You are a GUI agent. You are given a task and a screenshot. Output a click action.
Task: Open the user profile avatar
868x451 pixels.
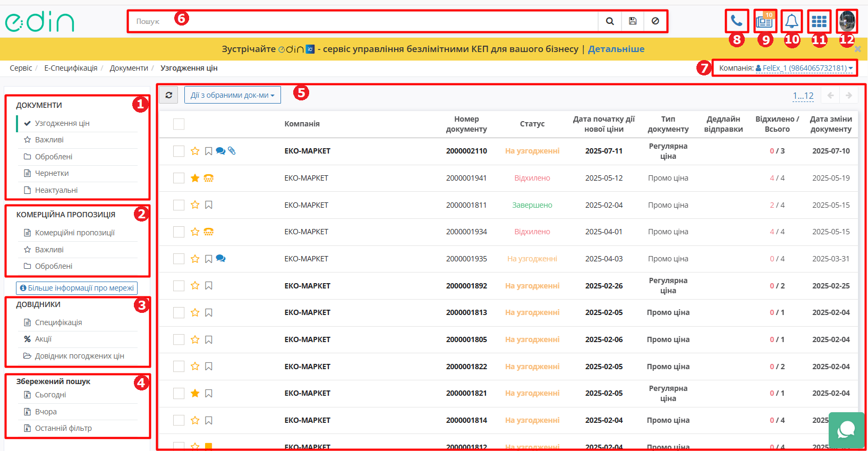click(847, 21)
